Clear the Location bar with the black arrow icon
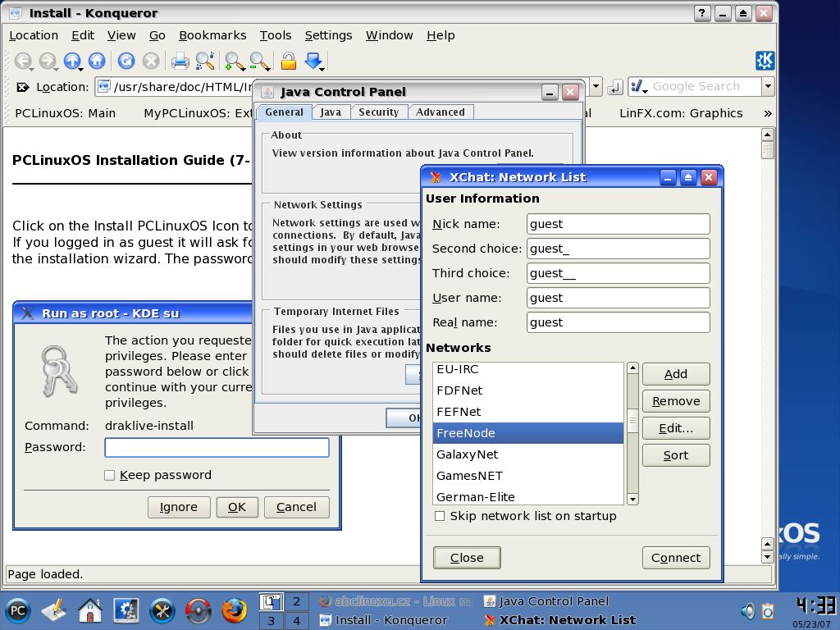 click(x=23, y=87)
